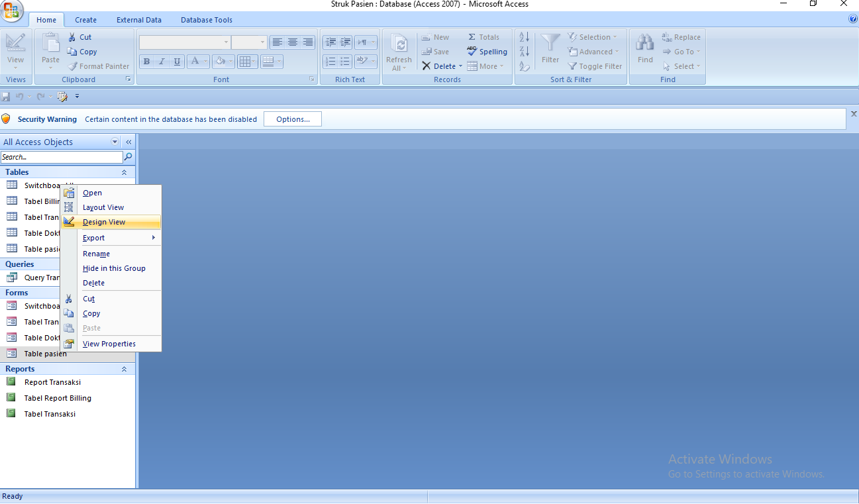
Task: Switch to the Create ribbon tab
Action: coord(85,19)
